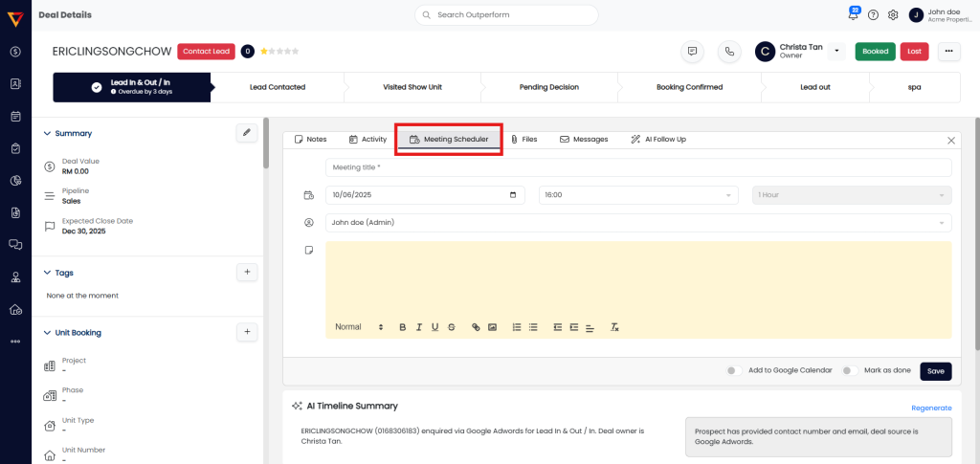Viewport: 980px width, 464px height.
Task: Open the three-dot more actions menu
Action: [x=948, y=52]
